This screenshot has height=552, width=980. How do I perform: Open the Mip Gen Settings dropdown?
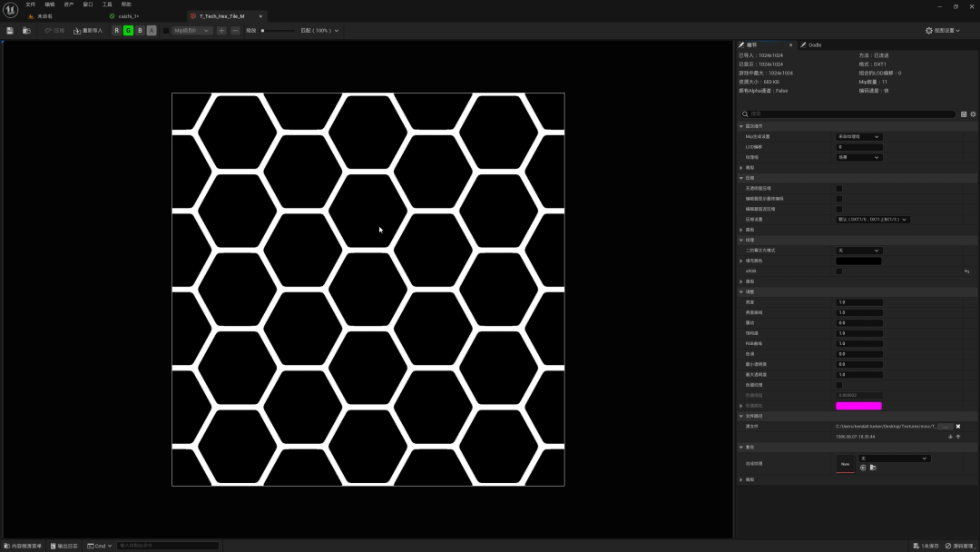coord(858,136)
